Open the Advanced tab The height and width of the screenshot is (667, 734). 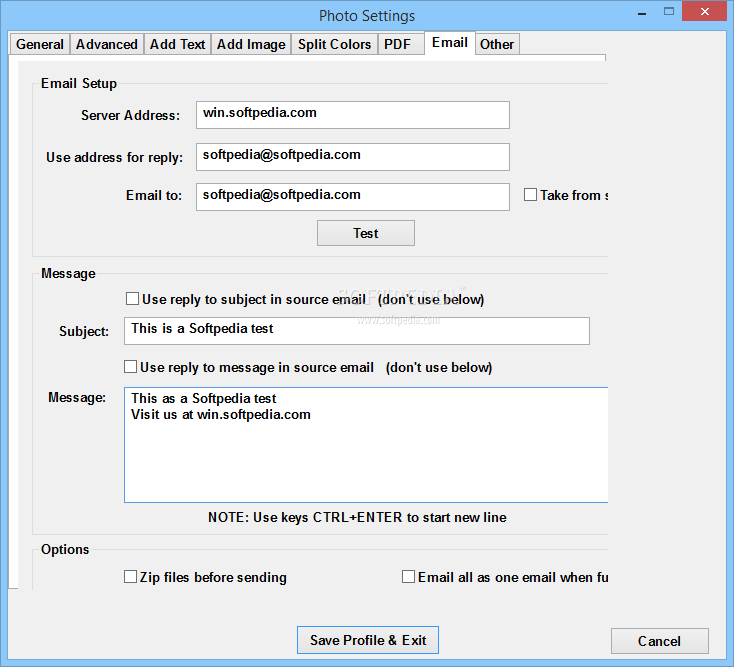coord(107,44)
